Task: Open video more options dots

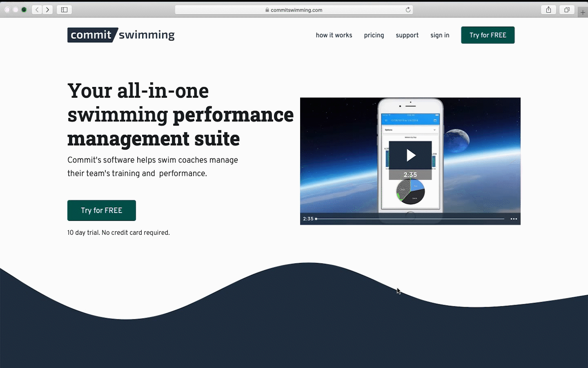Action: pos(514,219)
